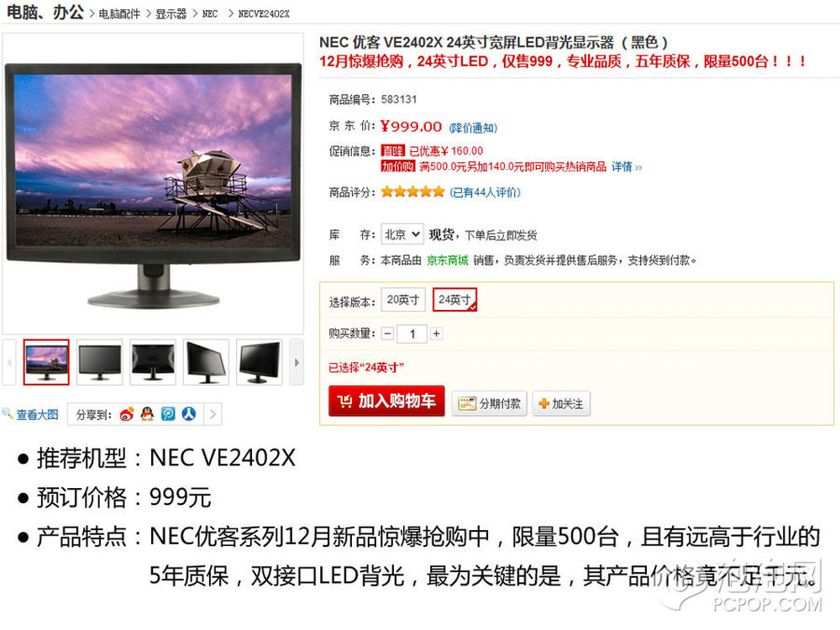Show next thumbnails with right arrow

coord(297,362)
